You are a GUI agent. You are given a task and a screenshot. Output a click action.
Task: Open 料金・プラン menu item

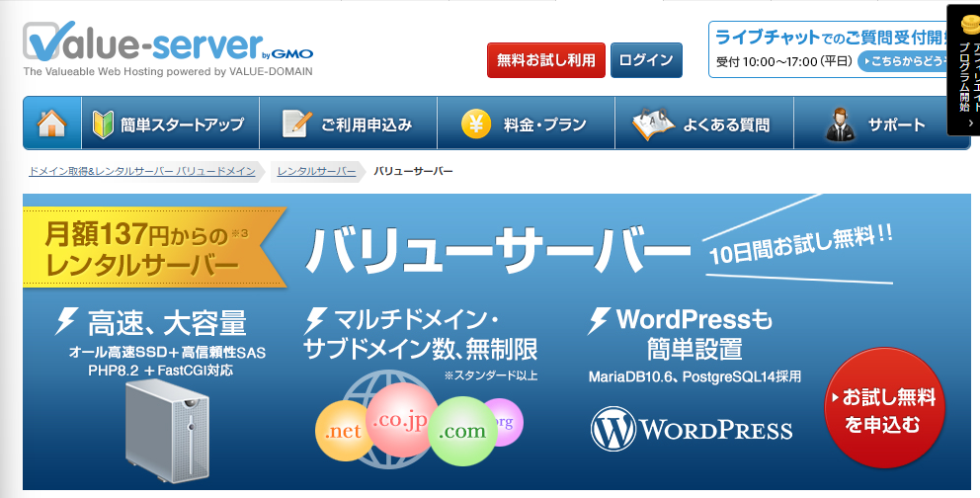coord(527,124)
